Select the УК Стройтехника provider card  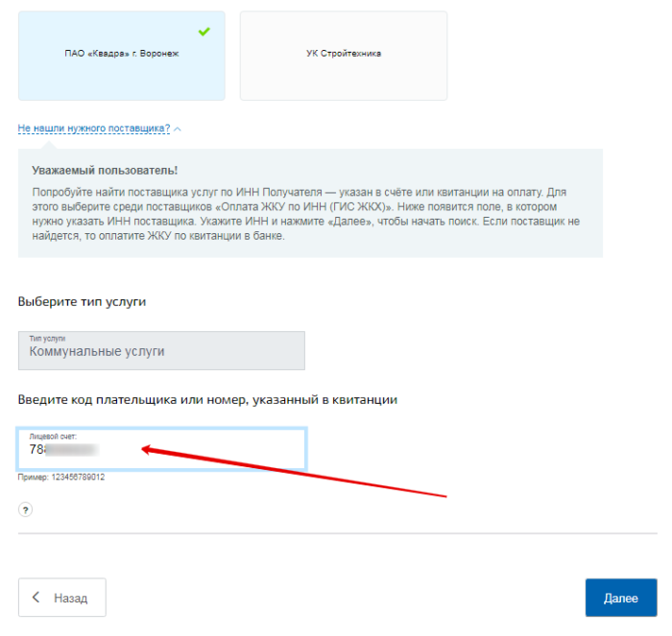click(344, 56)
